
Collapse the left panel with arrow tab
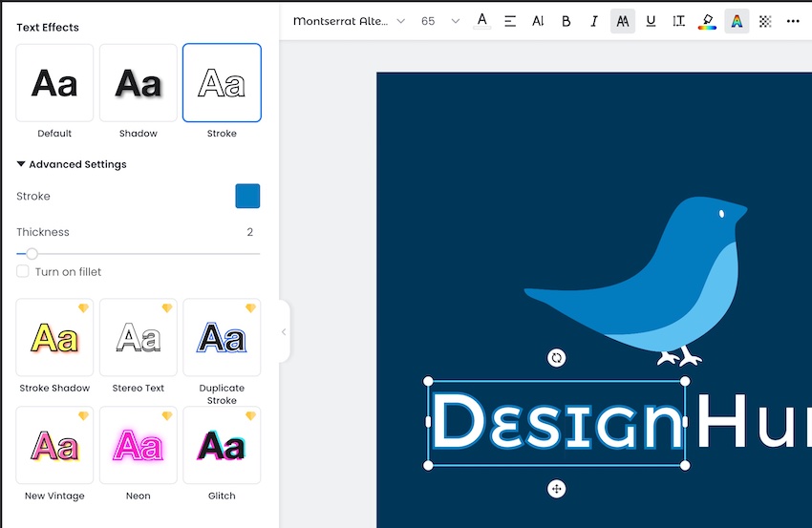284,332
